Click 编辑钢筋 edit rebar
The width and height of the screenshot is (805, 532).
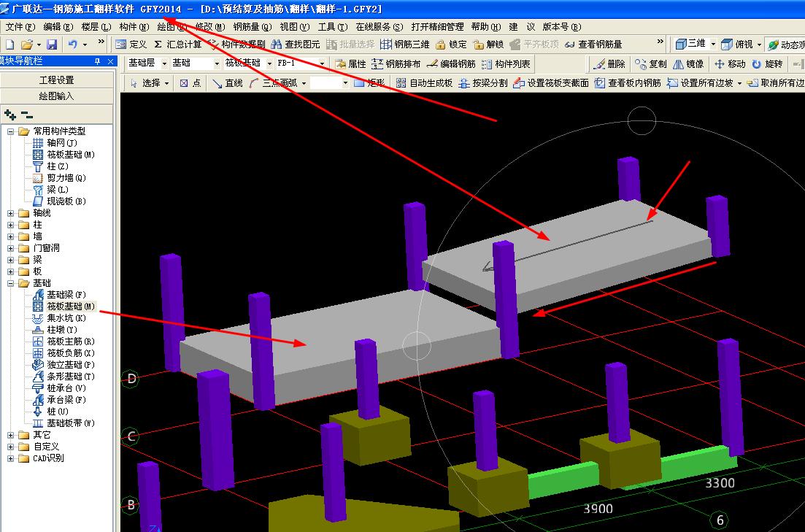point(451,63)
